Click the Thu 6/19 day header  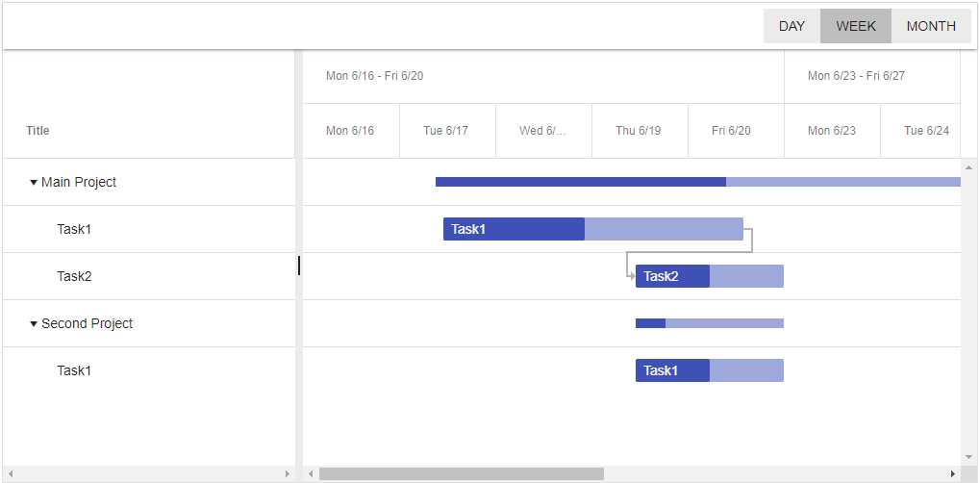coord(640,131)
